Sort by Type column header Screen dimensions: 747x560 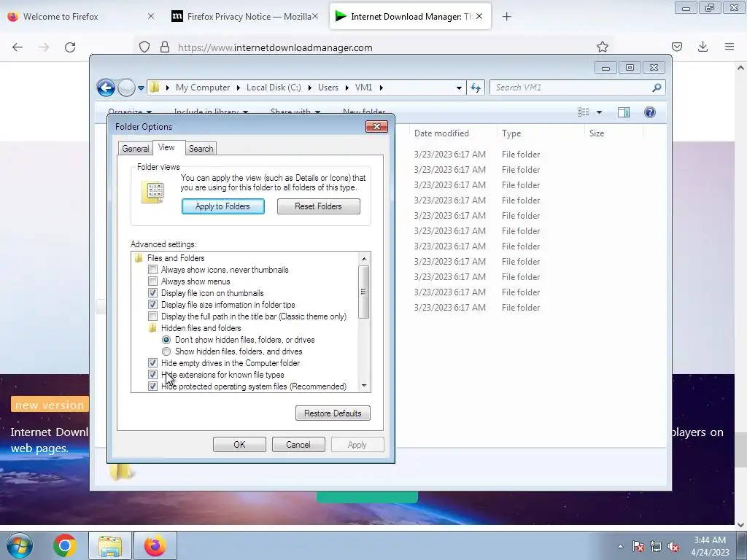pyautogui.click(x=511, y=133)
